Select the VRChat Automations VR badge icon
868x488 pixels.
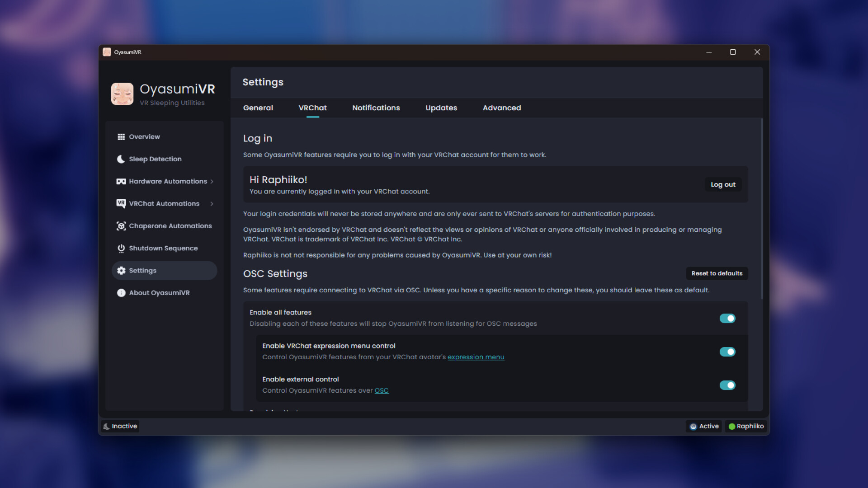click(x=121, y=203)
